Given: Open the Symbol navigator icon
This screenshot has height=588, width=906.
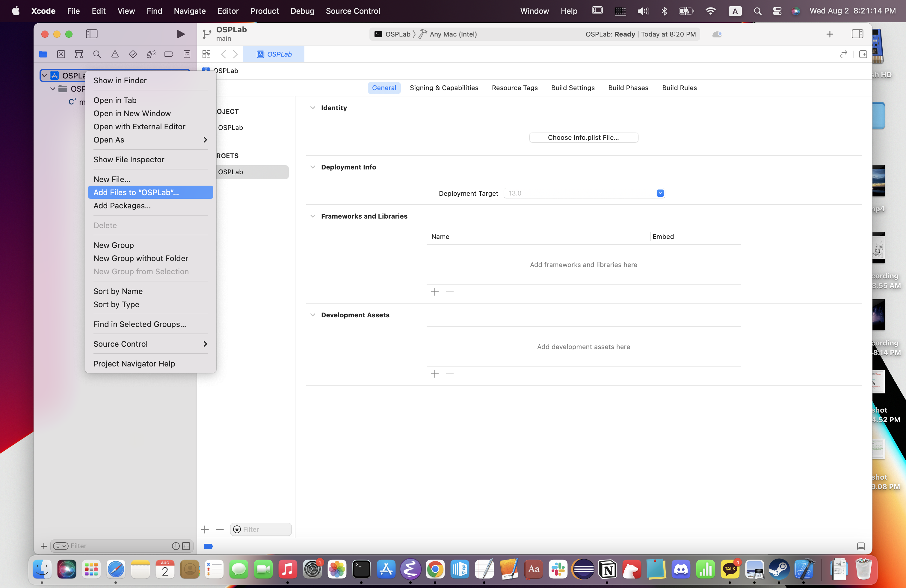Looking at the screenshot, I should pyautogui.click(x=79, y=54).
